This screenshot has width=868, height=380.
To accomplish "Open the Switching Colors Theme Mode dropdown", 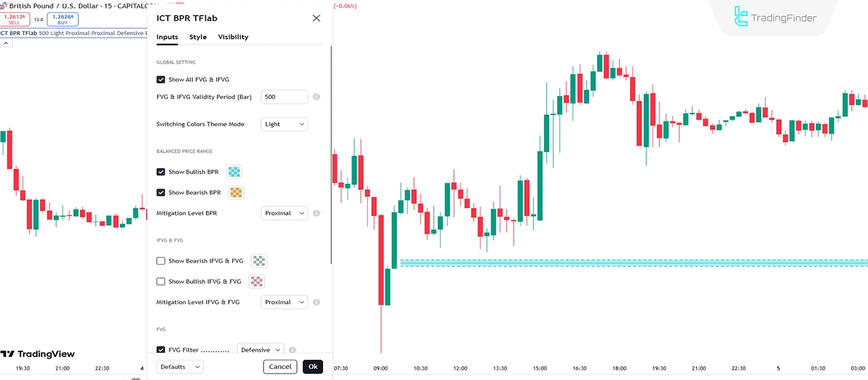I will pos(284,124).
